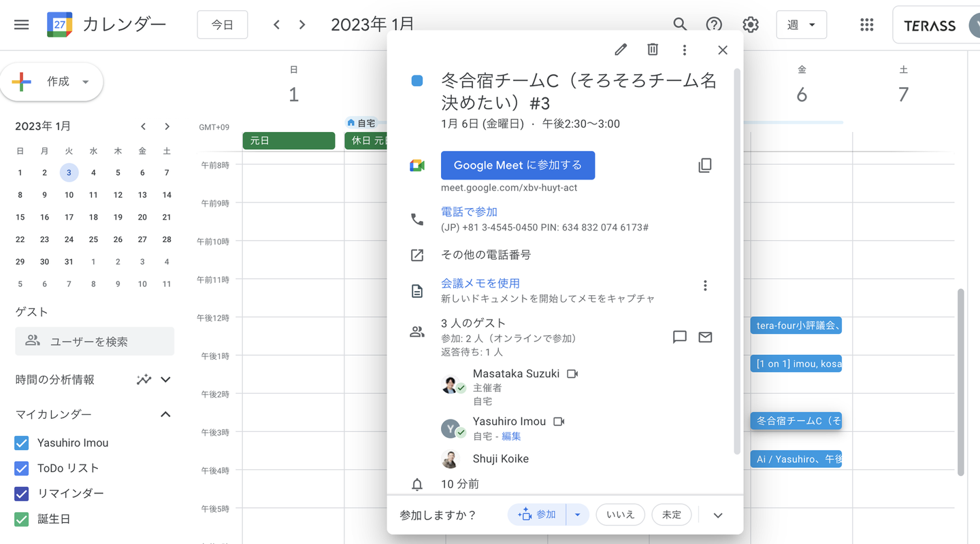Image resolution: width=980 pixels, height=544 pixels.
Task: Click the Google Meet camera logo
Action: point(417,165)
